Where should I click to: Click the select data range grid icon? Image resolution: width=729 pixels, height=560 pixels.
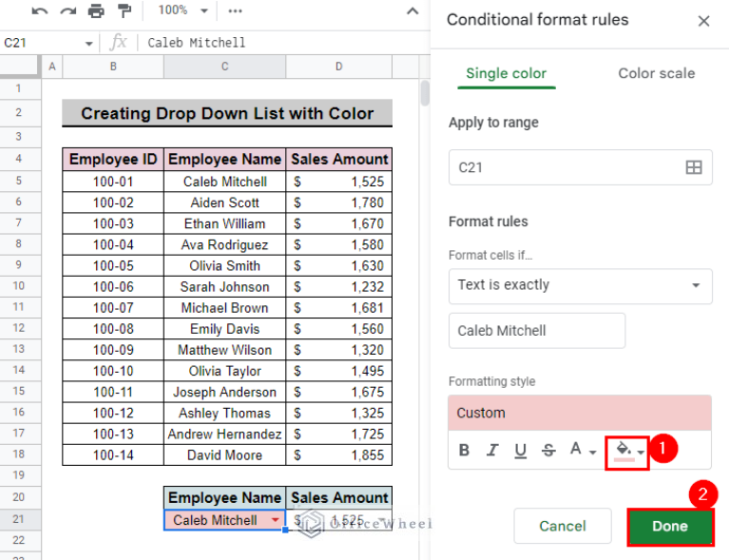click(x=694, y=167)
